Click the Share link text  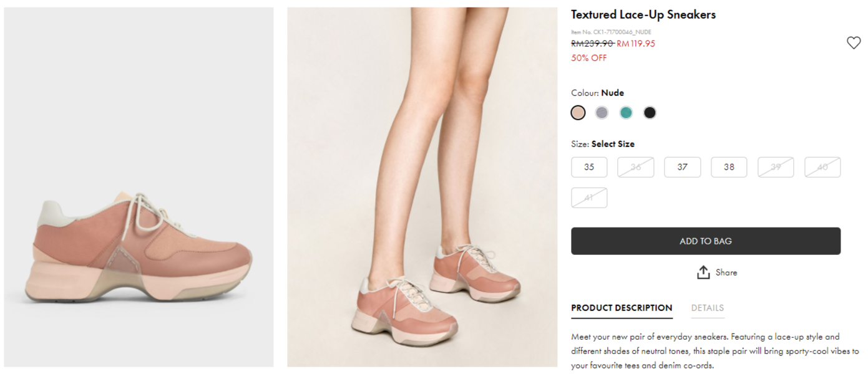pos(726,272)
